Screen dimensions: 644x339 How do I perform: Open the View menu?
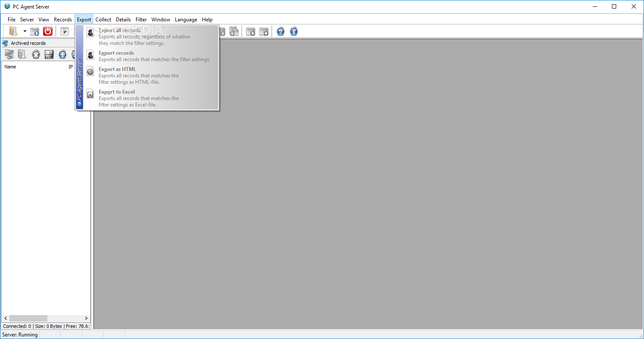click(44, 20)
